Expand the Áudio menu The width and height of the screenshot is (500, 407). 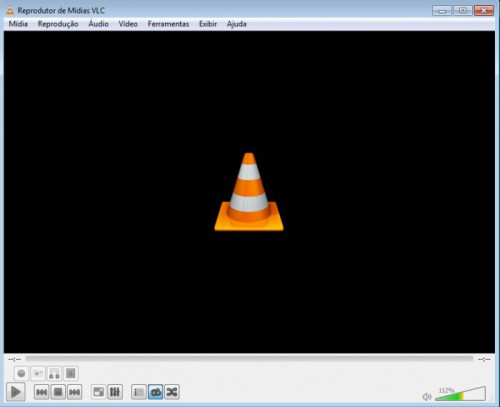coord(98,24)
